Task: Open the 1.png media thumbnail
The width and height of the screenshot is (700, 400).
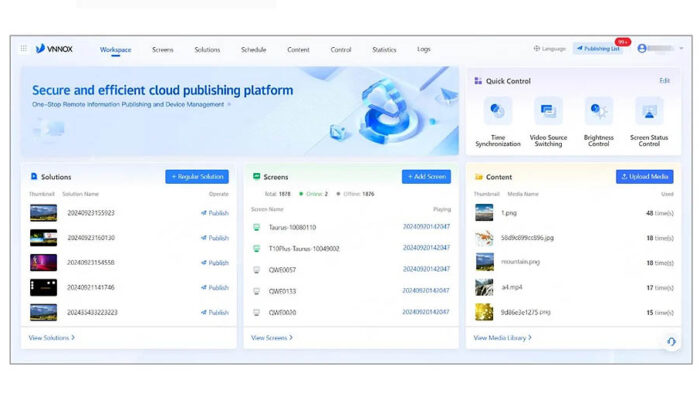Action: (x=484, y=213)
